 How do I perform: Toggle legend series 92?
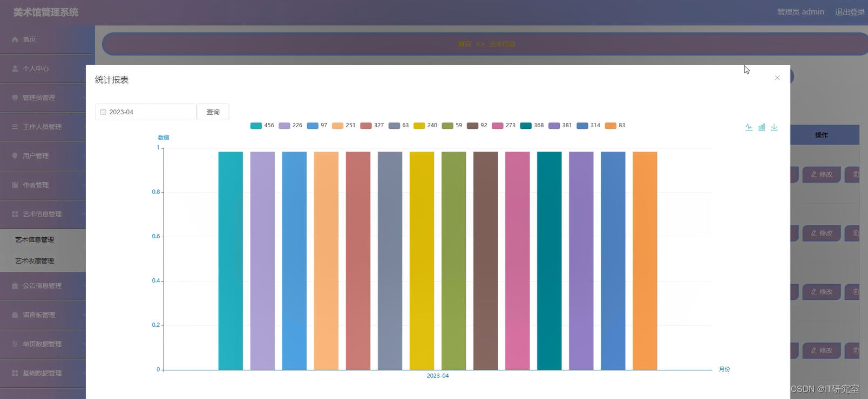click(477, 126)
